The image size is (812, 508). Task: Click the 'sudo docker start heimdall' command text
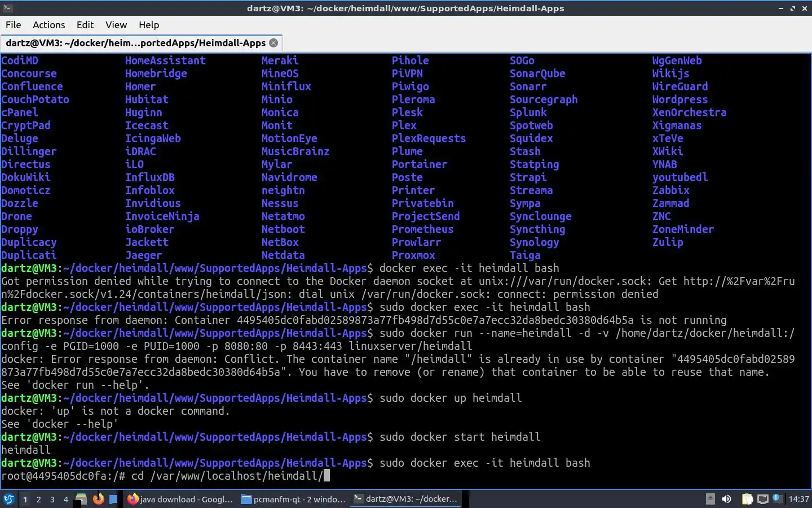pos(460,437)
